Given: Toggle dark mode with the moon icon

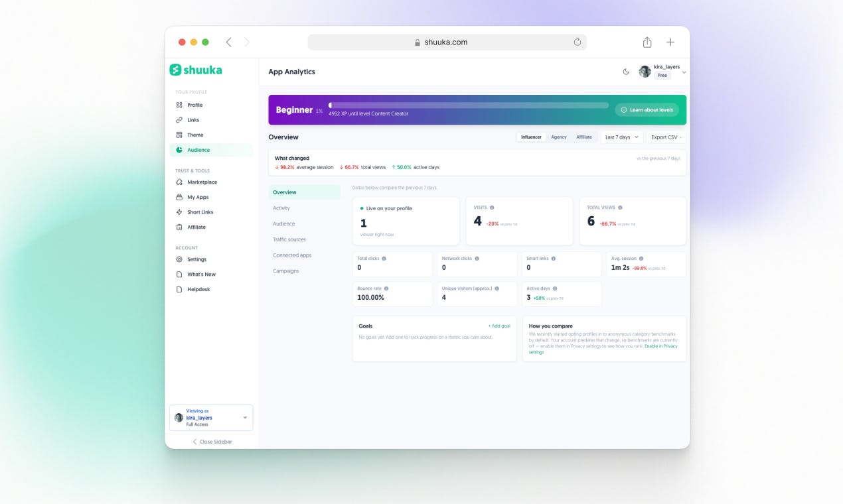Looking at the screenshot, I should [x=626, y=72].
